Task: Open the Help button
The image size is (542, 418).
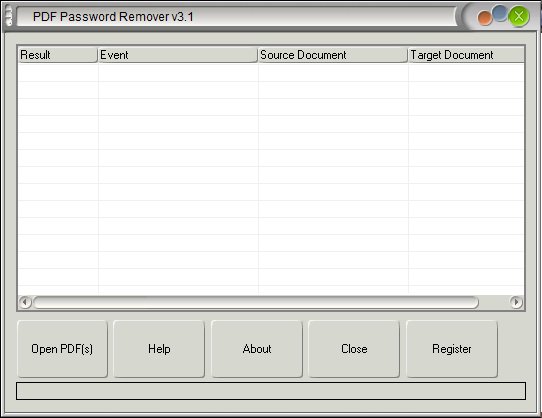Action: (x=159, y=349)
